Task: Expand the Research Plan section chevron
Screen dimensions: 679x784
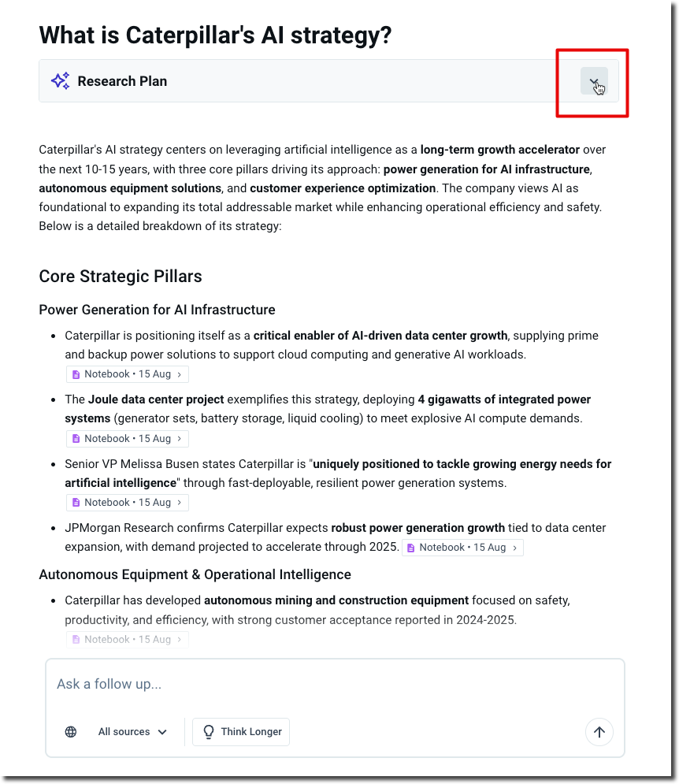Action: 594,81
